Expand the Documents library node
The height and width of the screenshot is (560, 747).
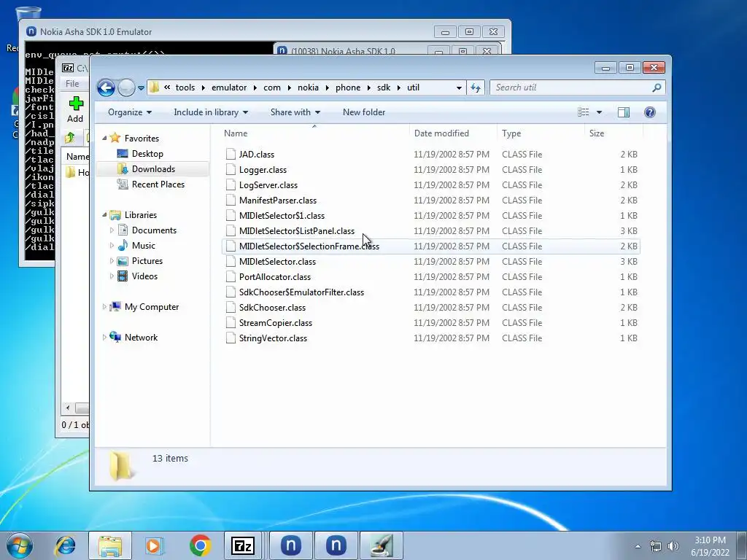[x=112, y=230]
